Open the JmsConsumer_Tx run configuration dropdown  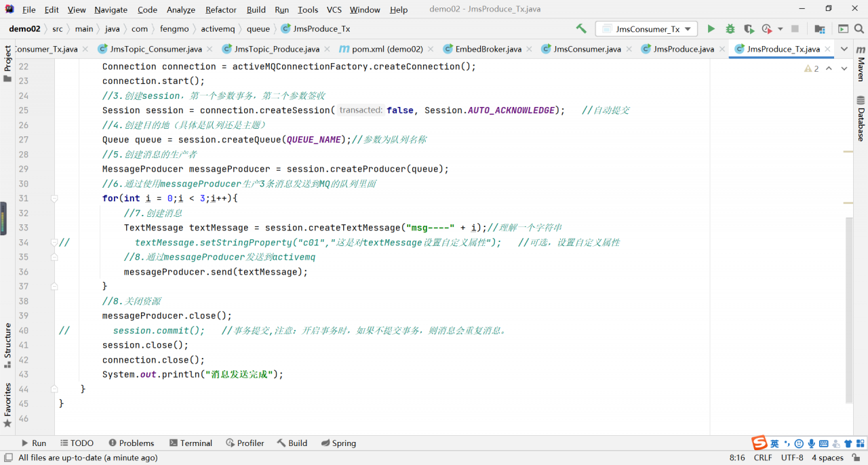646,29
